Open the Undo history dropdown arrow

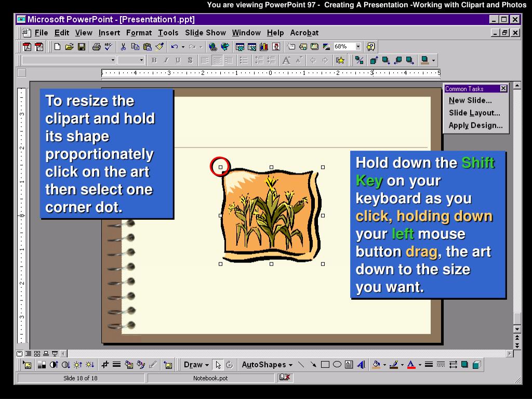point(183,47)
